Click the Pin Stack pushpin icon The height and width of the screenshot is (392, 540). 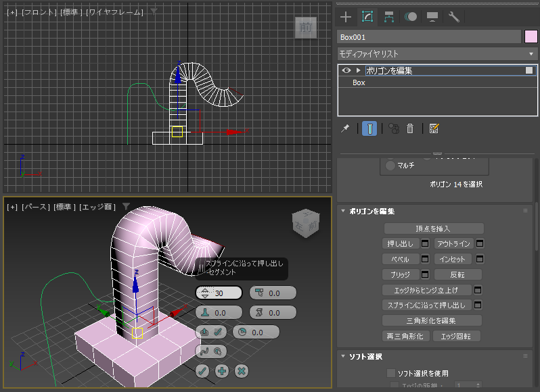(345, 128)
